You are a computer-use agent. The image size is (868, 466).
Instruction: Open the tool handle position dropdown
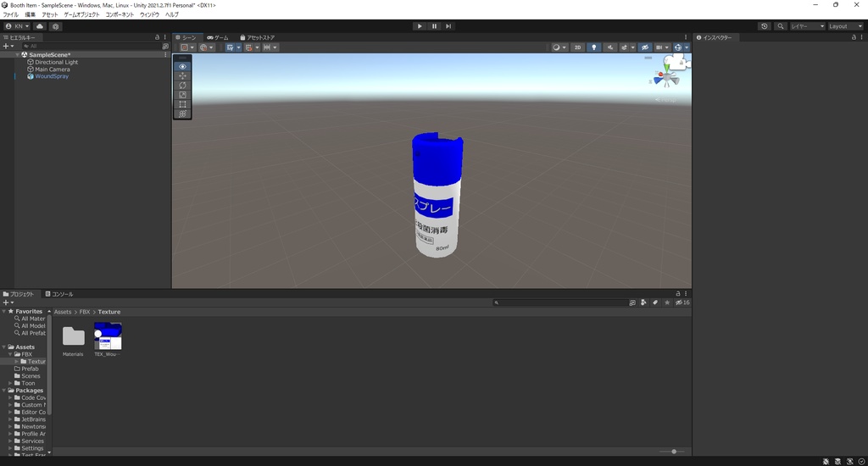click(x=187, y=47)
